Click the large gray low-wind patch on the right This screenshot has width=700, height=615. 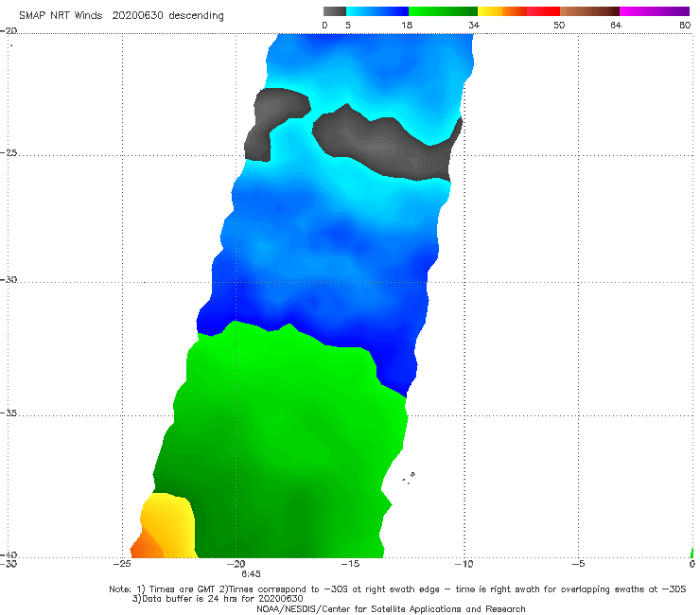(x=389, y=145)
